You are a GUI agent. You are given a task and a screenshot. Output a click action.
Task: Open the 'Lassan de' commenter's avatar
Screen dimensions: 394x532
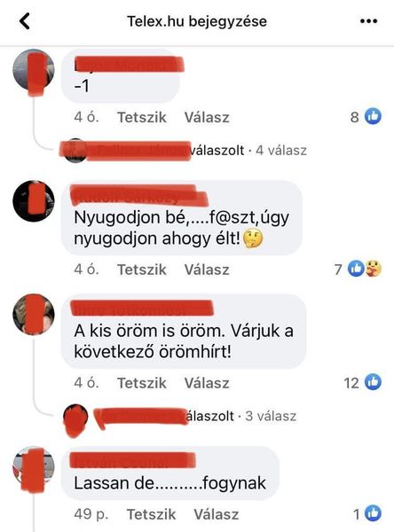point(34,467)
